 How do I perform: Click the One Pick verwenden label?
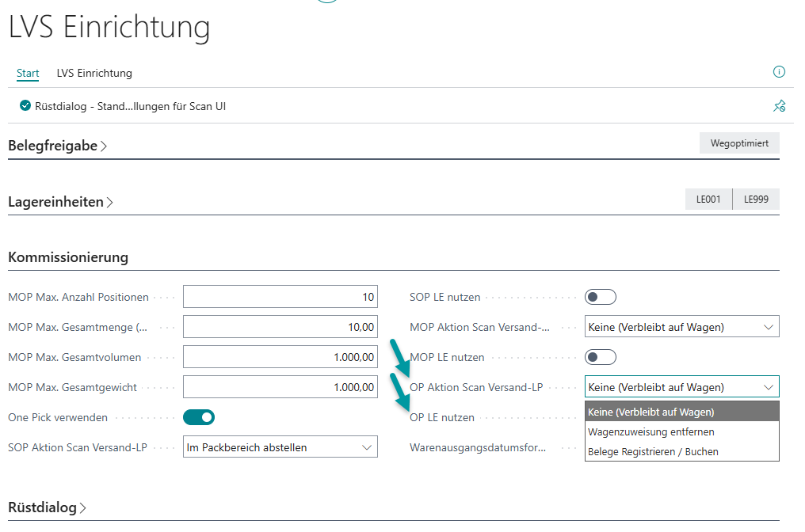tap(58, 417)
